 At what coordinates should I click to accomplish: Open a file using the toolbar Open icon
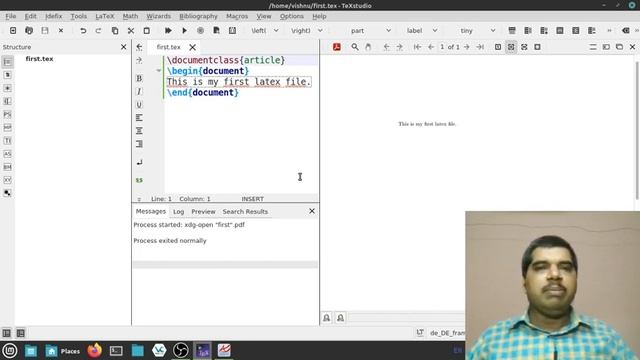click(29, 31)
